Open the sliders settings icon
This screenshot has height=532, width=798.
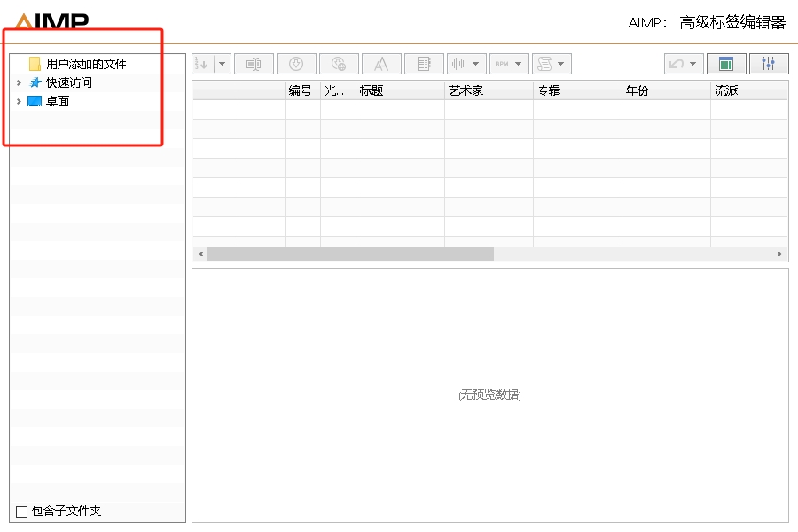point(769,64)
